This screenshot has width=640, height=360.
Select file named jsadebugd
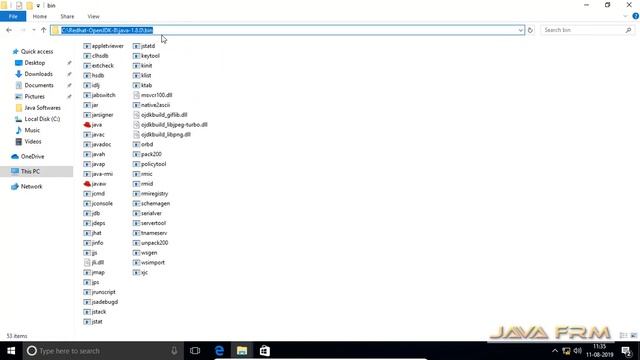tap(105, 302)
